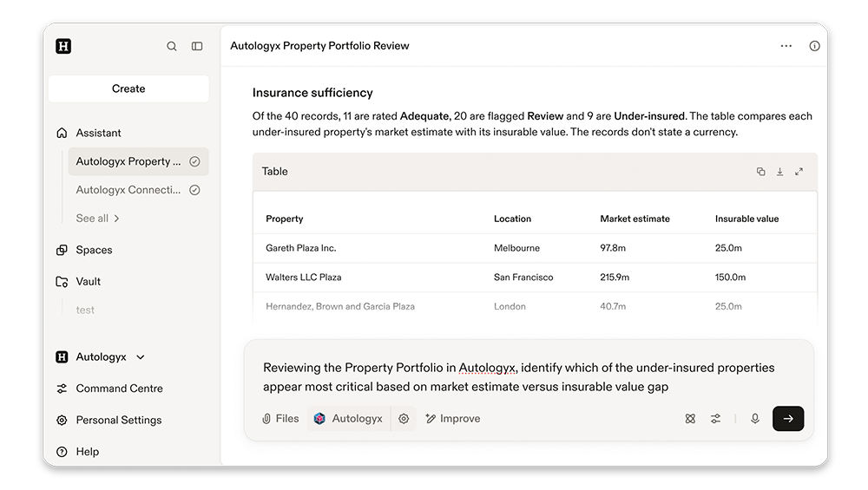This screenshot has height=490, width=868.
Task: Click the Location column header
Action: point(513,219)
